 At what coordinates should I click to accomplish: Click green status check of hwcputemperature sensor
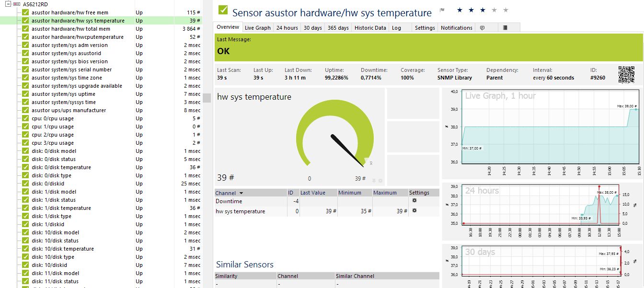[26, 37]
